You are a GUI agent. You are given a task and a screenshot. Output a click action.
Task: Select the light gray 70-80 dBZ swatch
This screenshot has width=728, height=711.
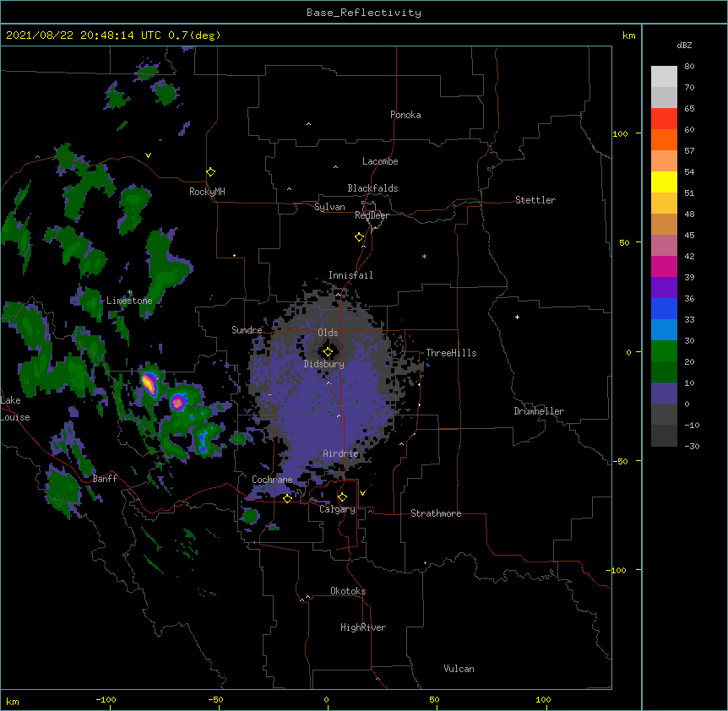[664, 76]
